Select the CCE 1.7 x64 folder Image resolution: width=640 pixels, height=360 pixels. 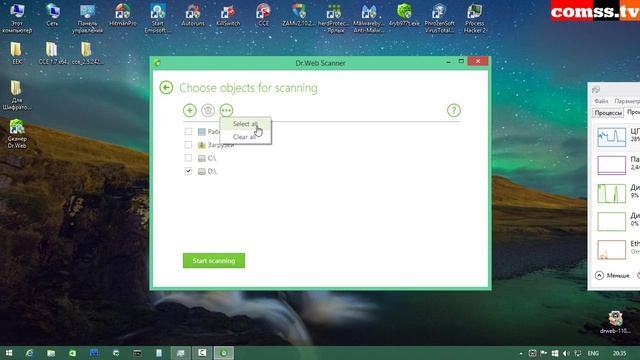(x=52, y=53)
